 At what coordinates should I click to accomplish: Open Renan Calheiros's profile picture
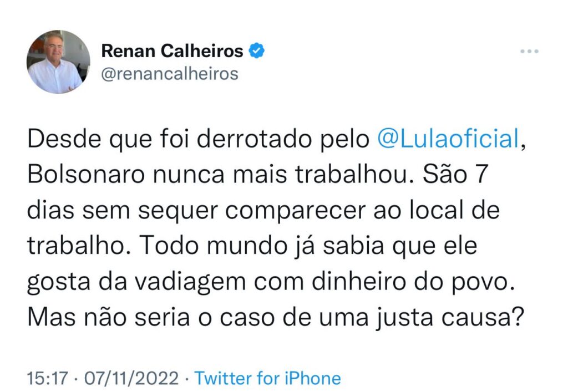click(x=58, y=62)
